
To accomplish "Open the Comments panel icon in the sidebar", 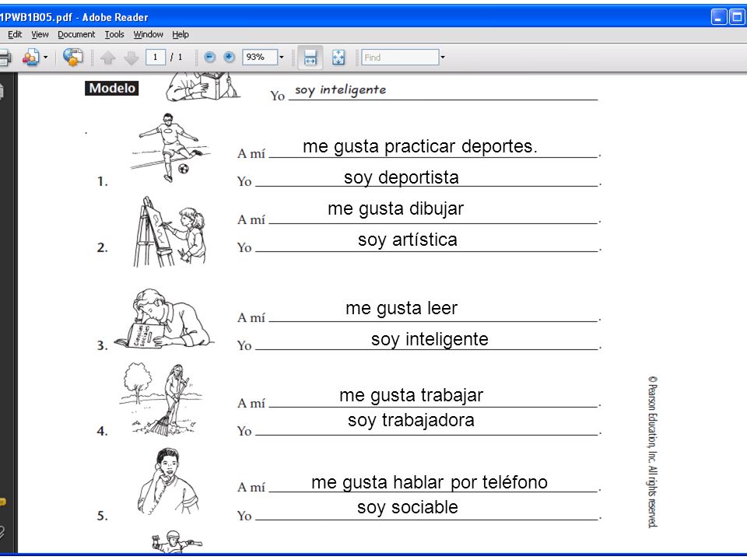I will pos(2,502).
